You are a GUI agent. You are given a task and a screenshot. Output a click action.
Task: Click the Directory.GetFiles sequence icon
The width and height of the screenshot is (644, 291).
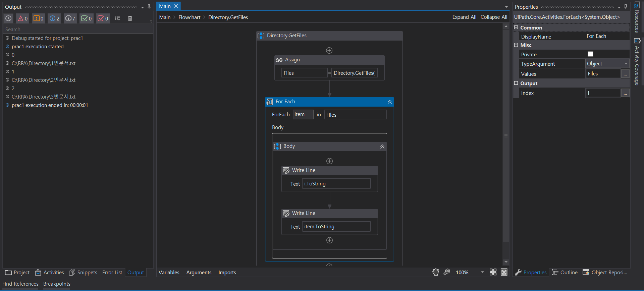pyautogui.click(x=261, y=36)
